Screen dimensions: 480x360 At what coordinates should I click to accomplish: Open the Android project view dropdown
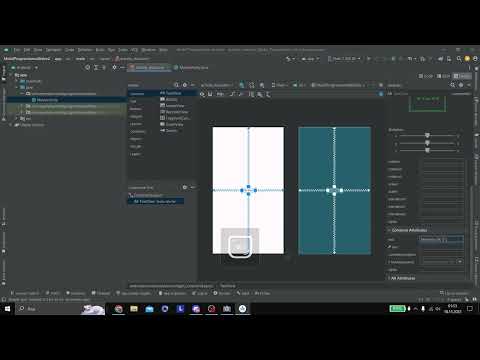point(24,68)
